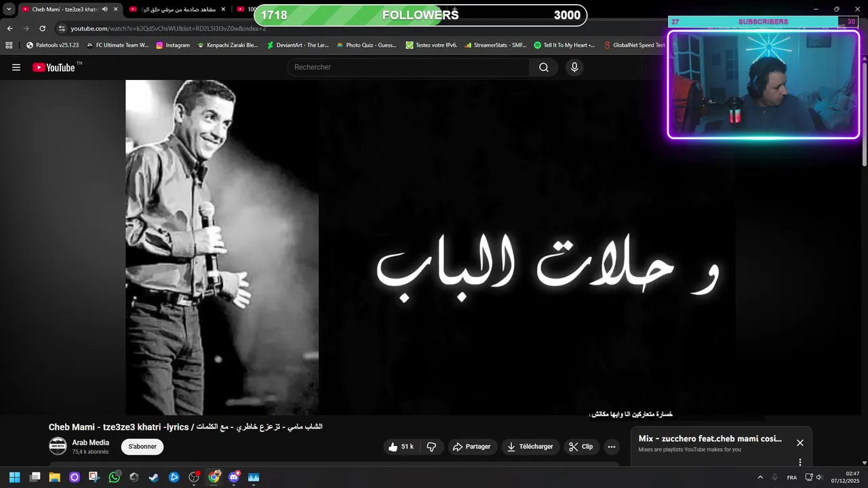The image size is (868, 488).
Task: Open Kenpachi Zaraki Ble... bookmark
Action: click(x=227, y=45)
